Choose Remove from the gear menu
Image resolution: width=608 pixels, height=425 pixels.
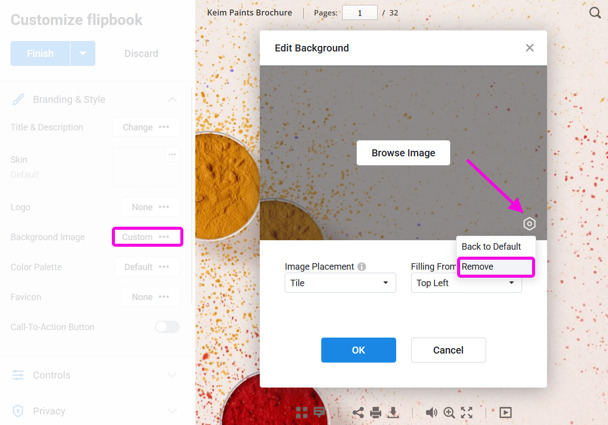pos(496,267)
